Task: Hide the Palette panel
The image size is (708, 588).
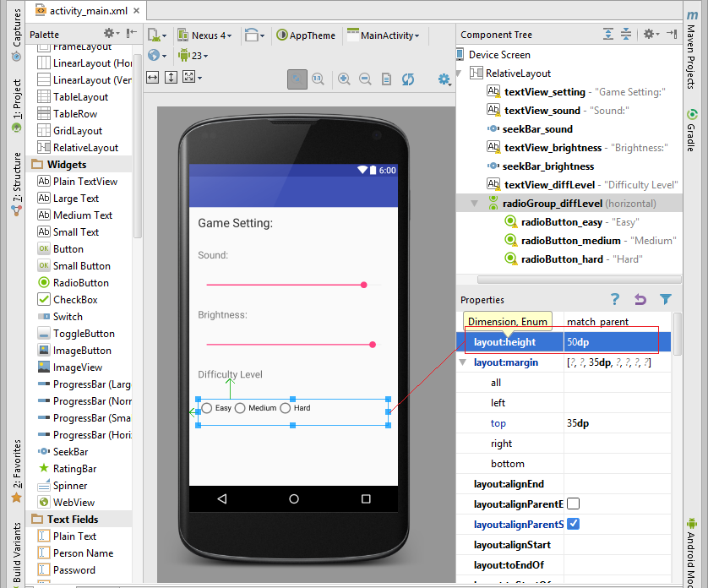Action: pos(132,34)
